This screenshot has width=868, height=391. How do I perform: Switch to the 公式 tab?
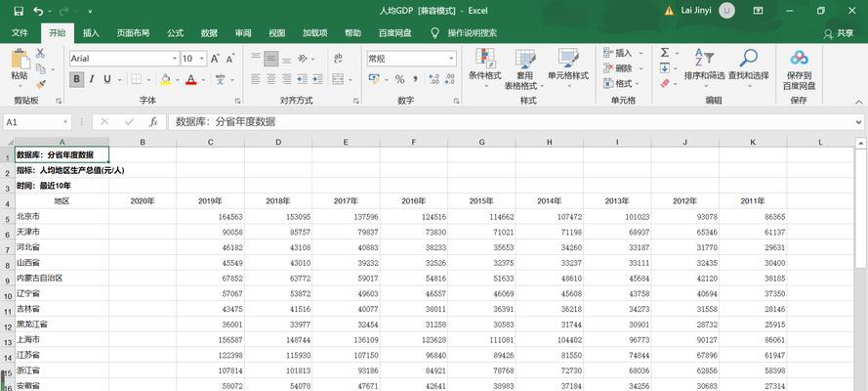pos(175,33)
